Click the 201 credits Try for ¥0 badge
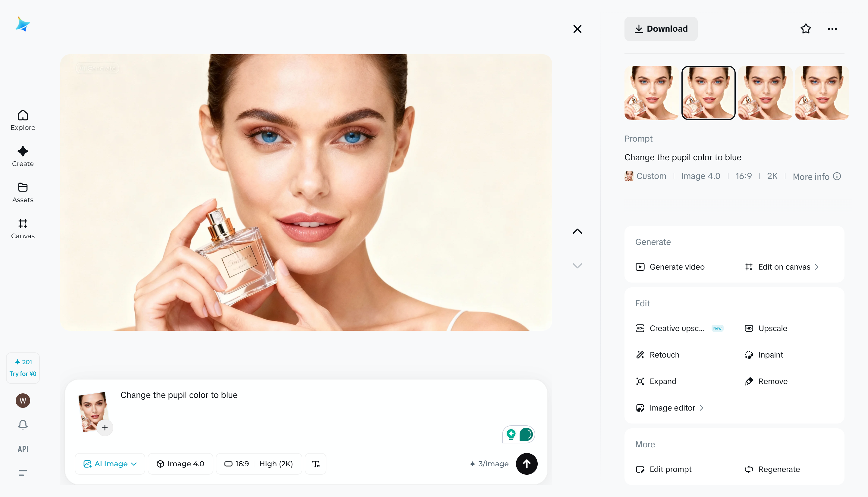Viewport: 868px width, 497px height. (23, 368)
